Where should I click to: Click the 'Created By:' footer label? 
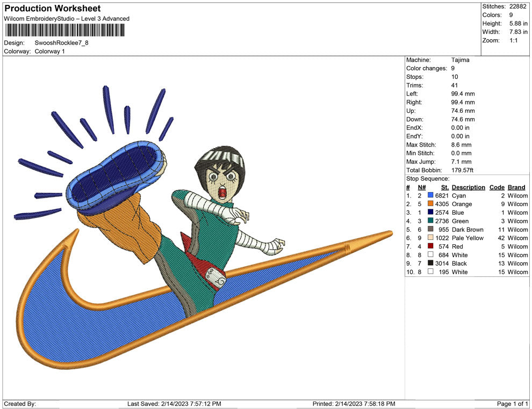click(20, 404)
